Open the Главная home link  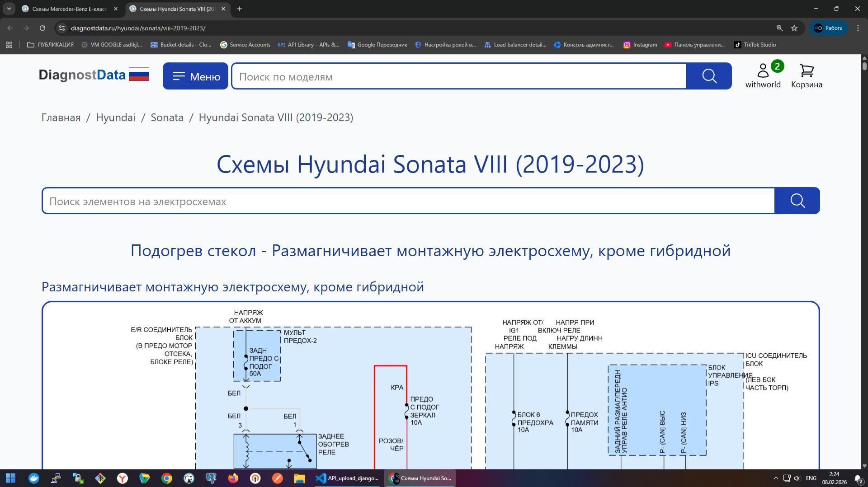pos(61,117)
